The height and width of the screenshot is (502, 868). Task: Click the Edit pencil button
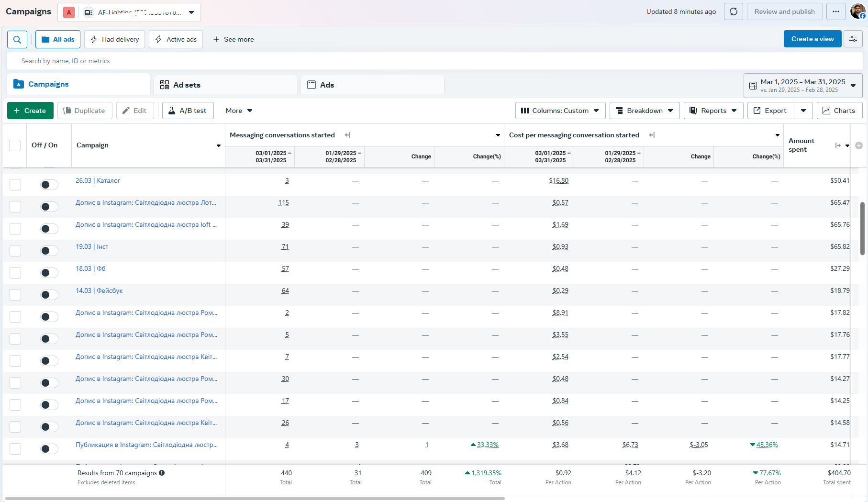pos(135,111)
